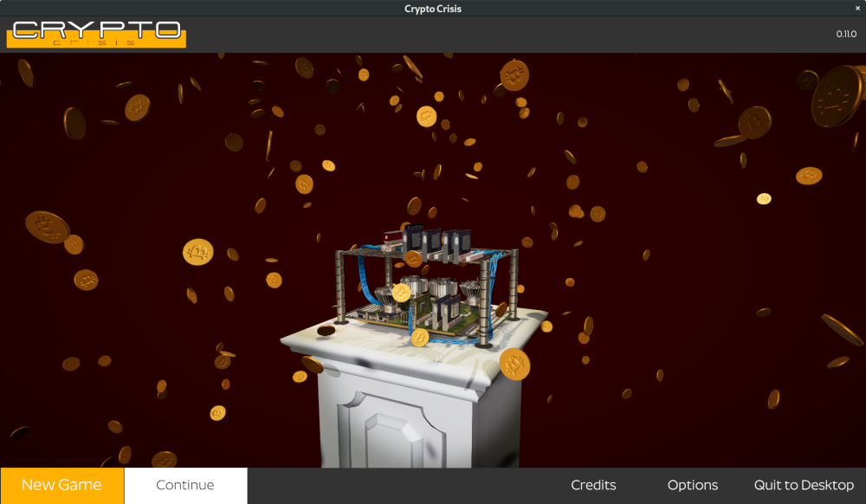Close the Crypto Crisis window

[x=856, y=8]
